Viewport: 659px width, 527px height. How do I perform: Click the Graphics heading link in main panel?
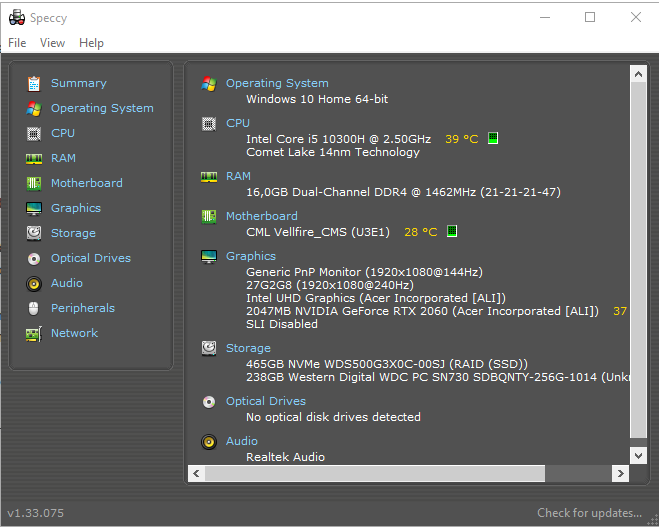pos(251,256)
